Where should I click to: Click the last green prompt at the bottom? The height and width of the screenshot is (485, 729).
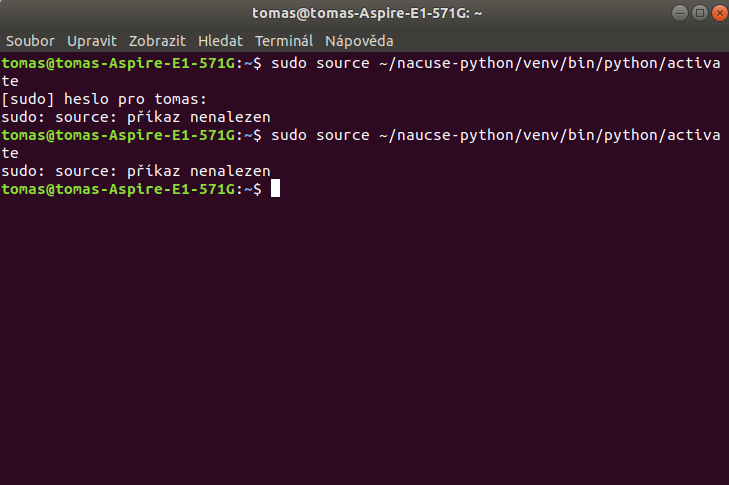click(132, 189)
